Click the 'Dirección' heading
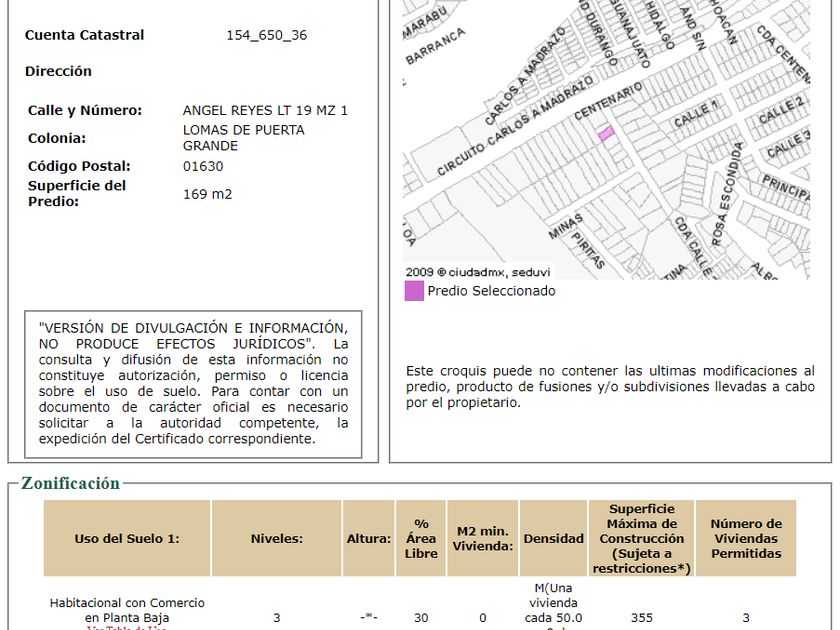Screen dimensions: 840x630 58,71
